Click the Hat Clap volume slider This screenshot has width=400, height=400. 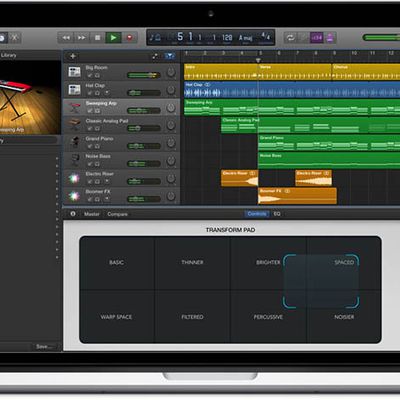click(144, 93)
